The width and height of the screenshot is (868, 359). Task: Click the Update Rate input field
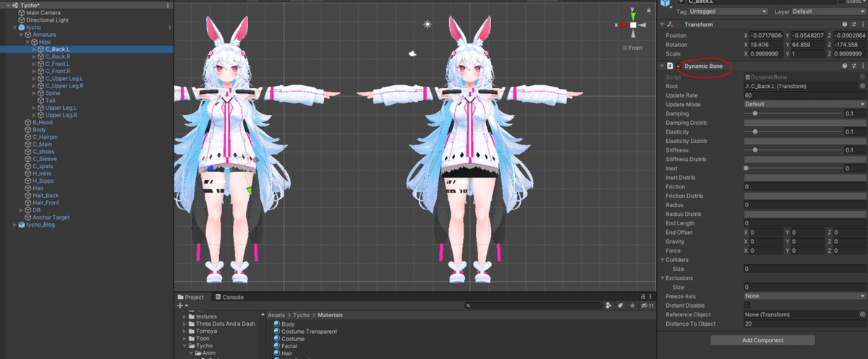[804, 95]
